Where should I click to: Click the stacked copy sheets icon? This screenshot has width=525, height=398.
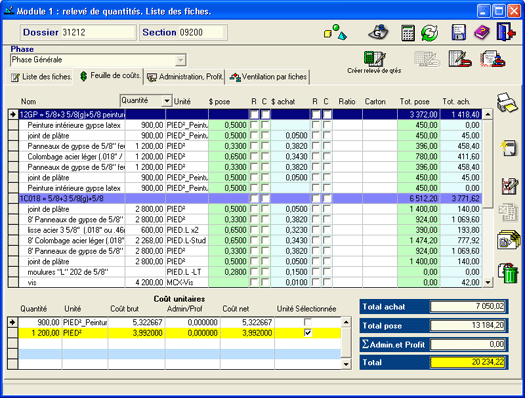509,240
